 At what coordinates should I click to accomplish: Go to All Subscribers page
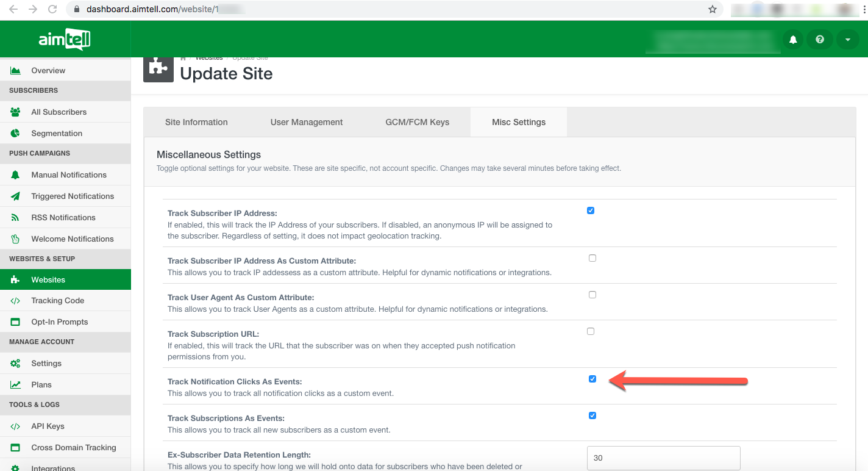tap(59, 112)
